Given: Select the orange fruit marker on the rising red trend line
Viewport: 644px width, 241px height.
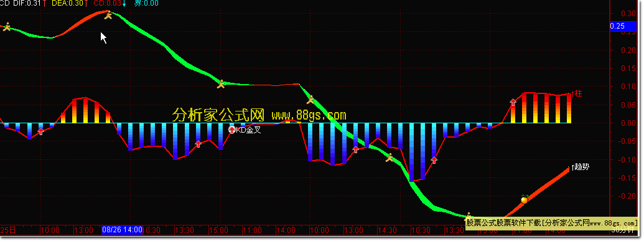Looking at the screenshot, I should tap(524, 199).
